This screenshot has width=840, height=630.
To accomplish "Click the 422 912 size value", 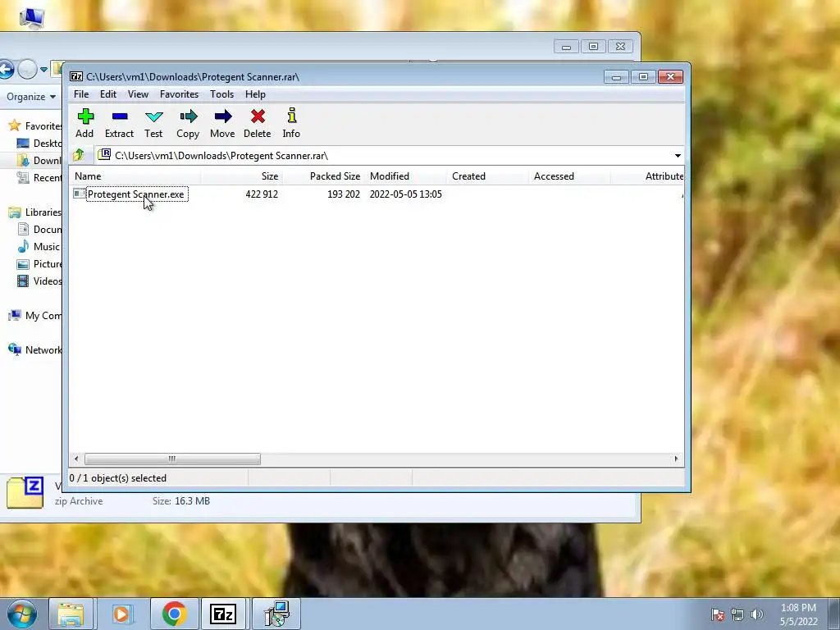I will [x=262, y=194].
